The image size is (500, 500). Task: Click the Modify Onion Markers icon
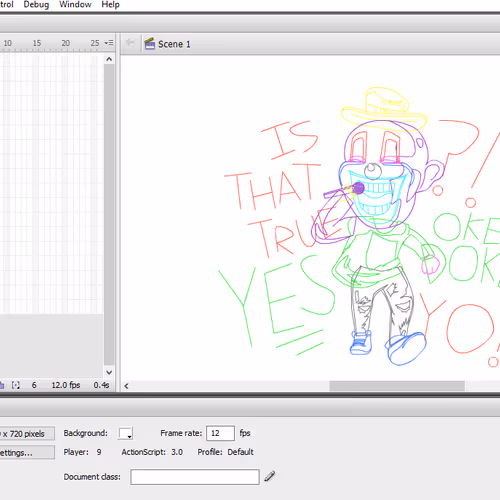click(16, 385)
